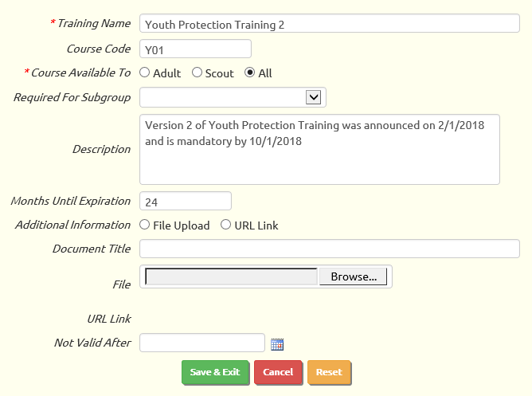Select File Upload for additional information

[x=144, y=225]
